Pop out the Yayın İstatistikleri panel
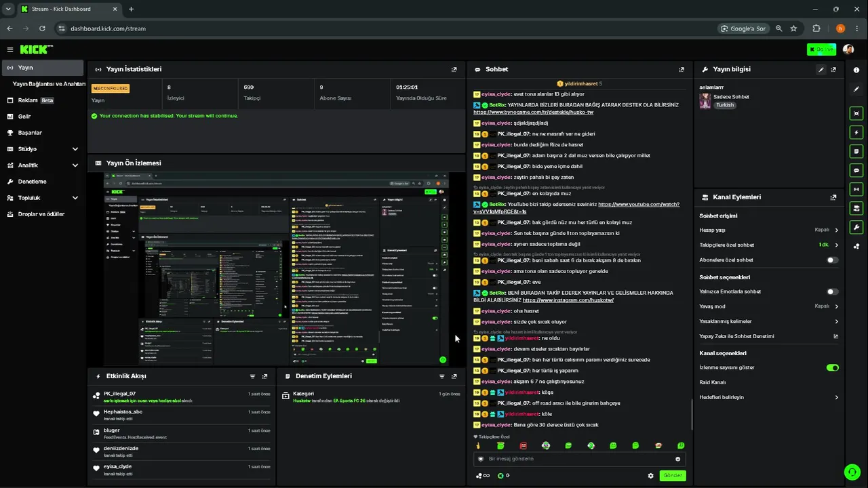Image resolution: width=868 pixels, height=488 pixels. 454,69
